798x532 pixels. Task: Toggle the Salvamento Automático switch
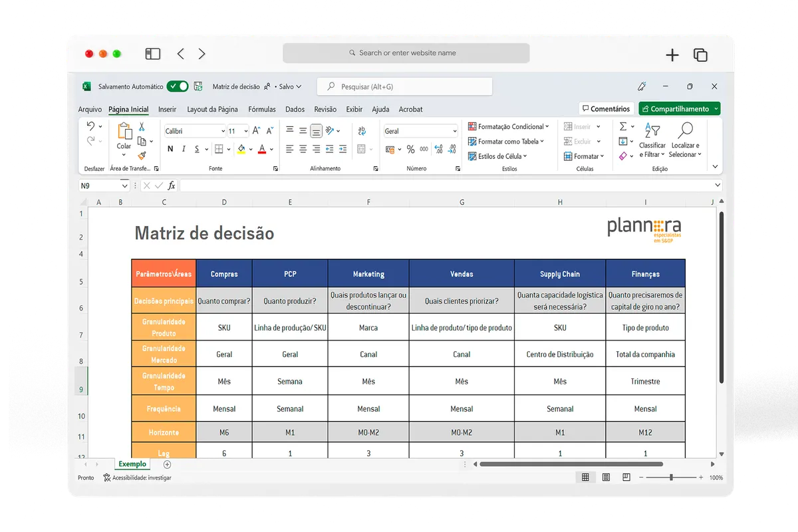click(178, 86)
